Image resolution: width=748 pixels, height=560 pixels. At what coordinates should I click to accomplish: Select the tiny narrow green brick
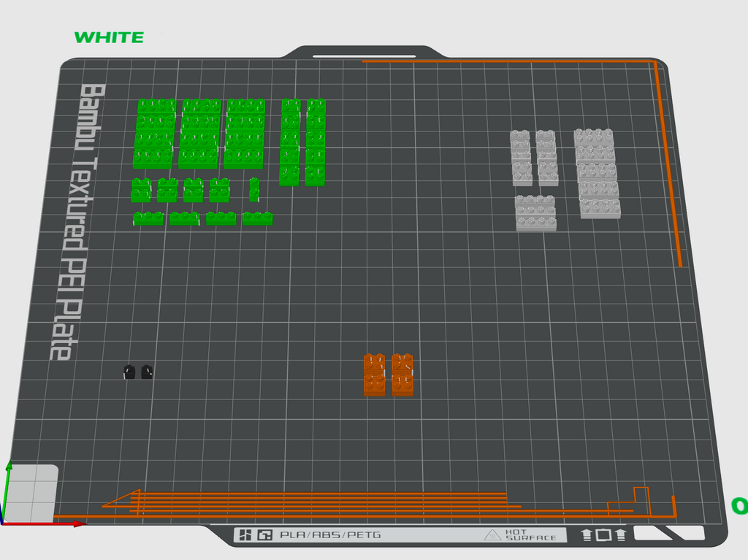point(254,190)
